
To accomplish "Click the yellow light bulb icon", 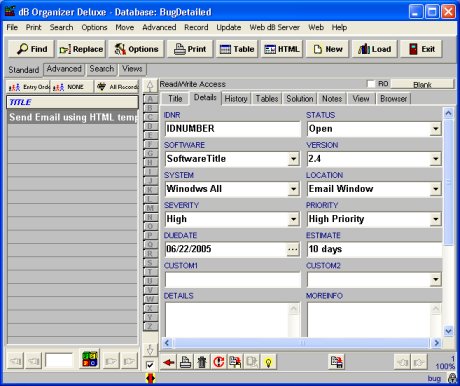I will [x=269, y=362].
